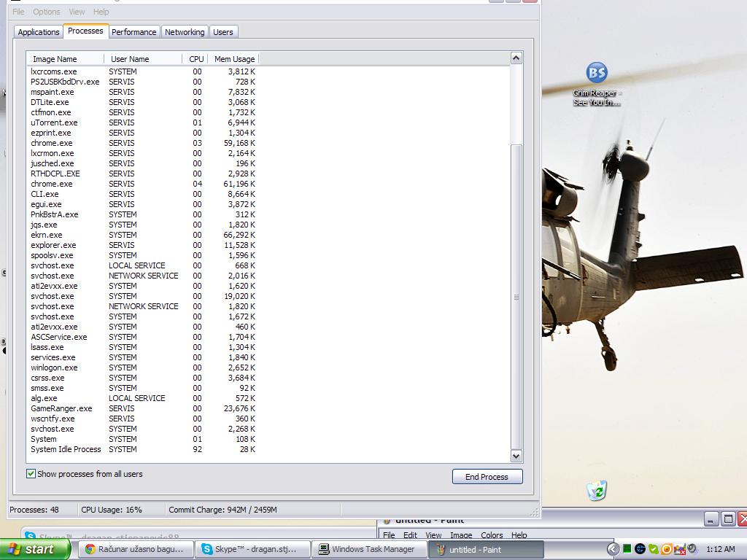Open the Users tab

(x=223, y=32)
